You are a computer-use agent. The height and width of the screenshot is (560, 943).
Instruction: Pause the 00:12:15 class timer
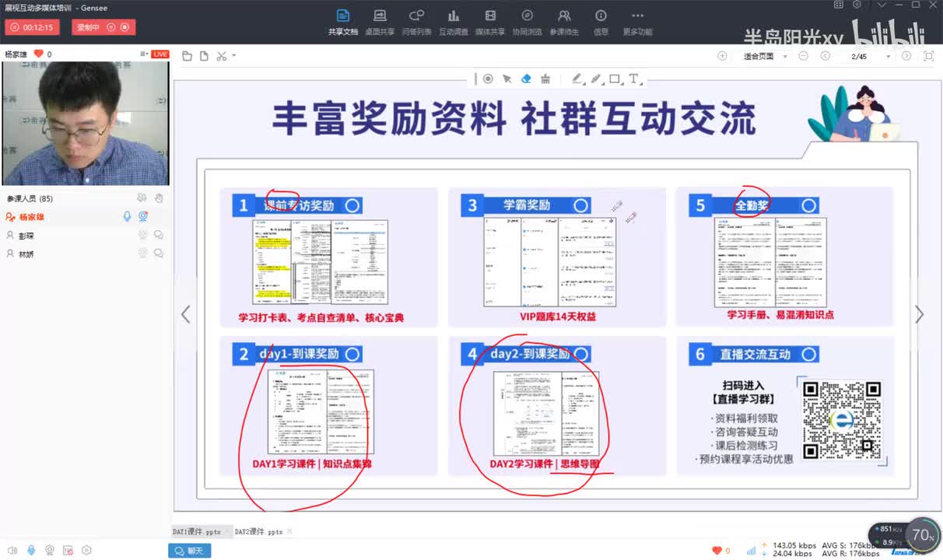coord(15,27)
